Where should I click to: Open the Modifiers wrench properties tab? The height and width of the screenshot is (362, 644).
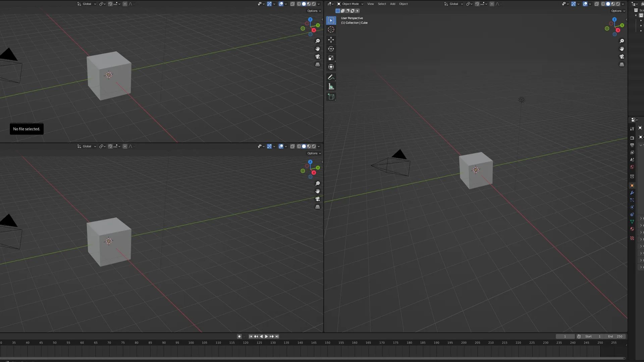tap(632, 193)
